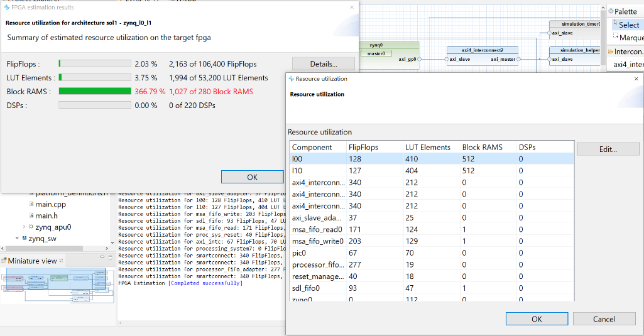This screenshot has height=336, width=644.
Task: Sort by DSPs column header
Action: click(x=545, y=147)
